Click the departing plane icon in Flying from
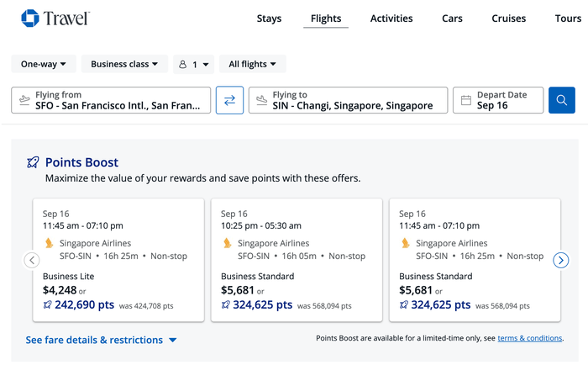 [x=24, y=100]
